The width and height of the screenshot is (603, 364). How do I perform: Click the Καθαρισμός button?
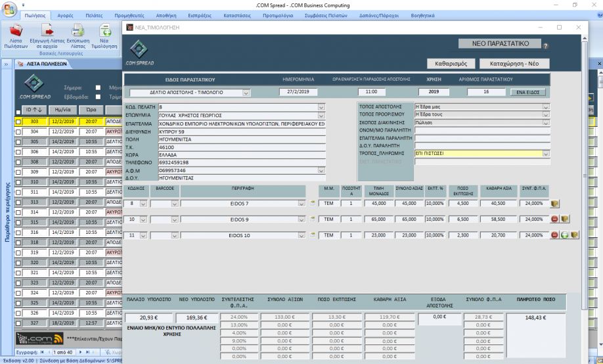tap(451, 64)
